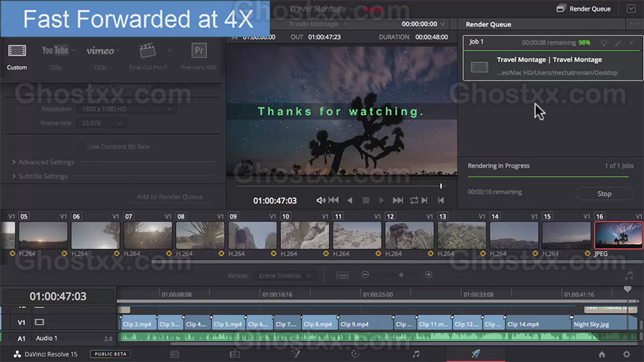Open Project Settings gear icon
The width and height of the screenshot is (644, 362).
pyautogui.click(x=626, y=354)
